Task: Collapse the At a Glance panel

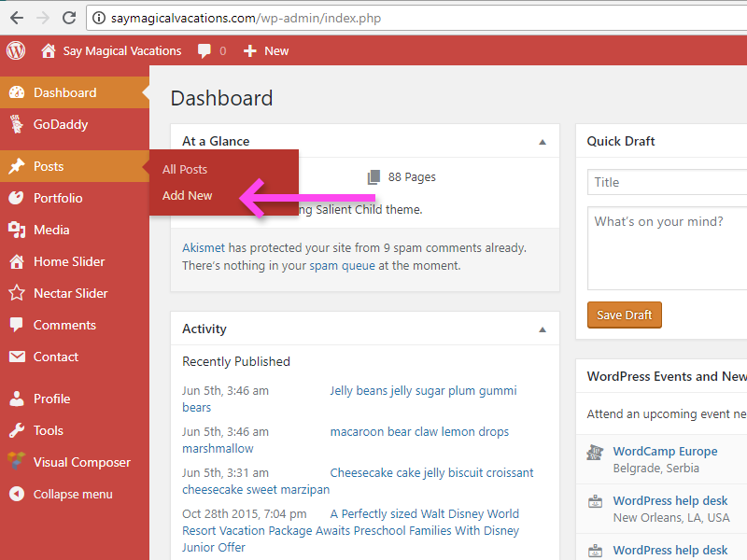Action: point(543,142)
